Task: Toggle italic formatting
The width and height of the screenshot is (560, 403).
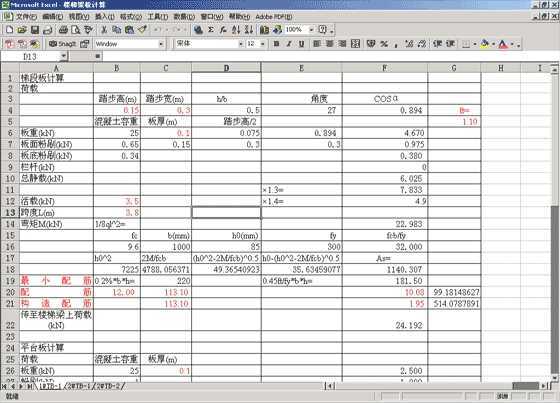Action: tap(289, 44)
